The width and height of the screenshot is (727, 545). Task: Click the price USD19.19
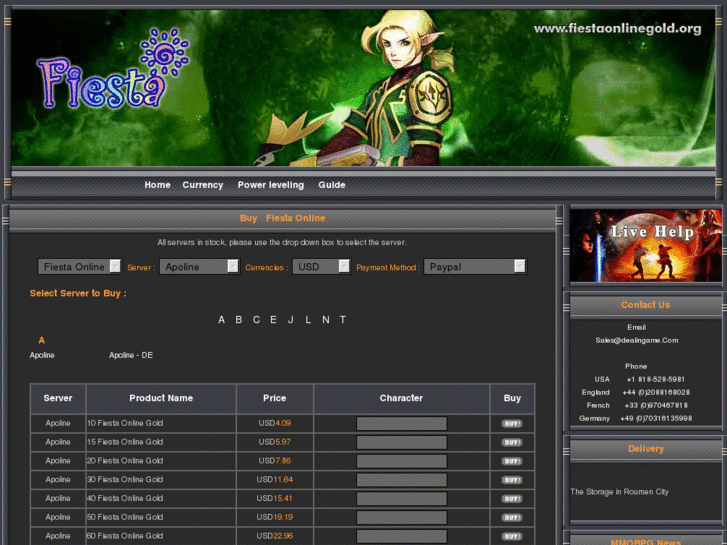coord(274,518)
